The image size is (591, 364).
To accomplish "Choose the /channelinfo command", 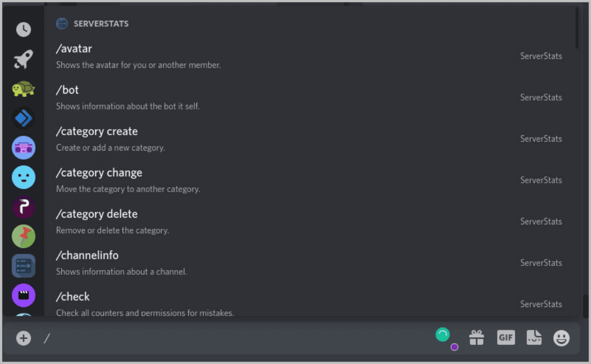I will pos(87,256).
